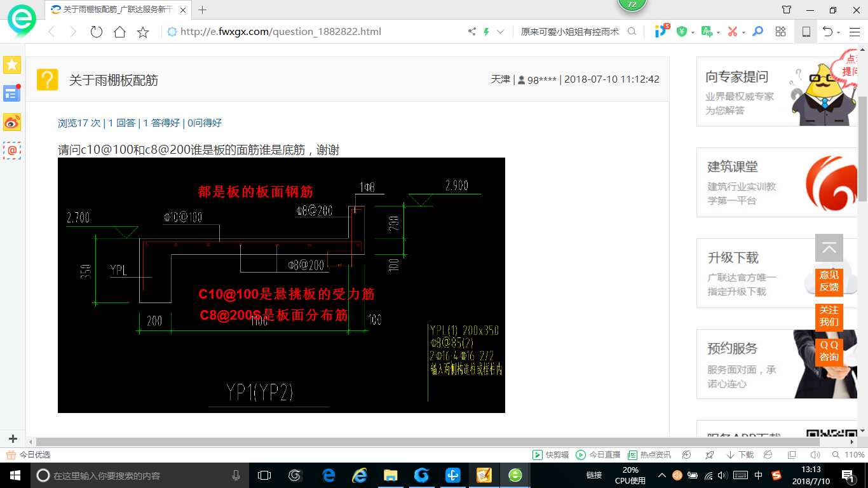868x488 pixels.
Task: Open the rebar CAD drawing image
Action: [281, 285]
